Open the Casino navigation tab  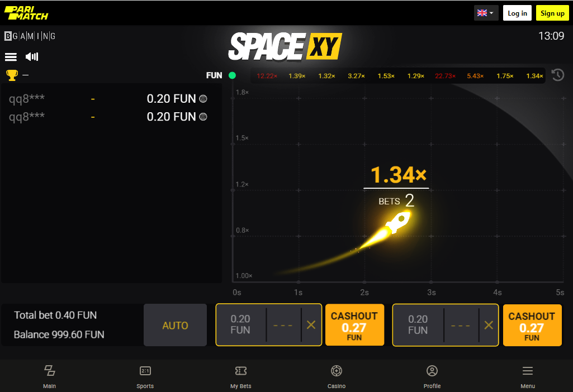tap(337, 376)
